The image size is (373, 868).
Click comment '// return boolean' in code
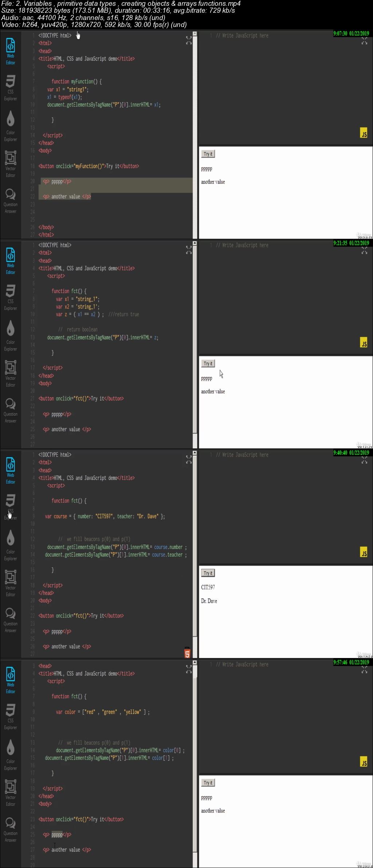point(78,330)
